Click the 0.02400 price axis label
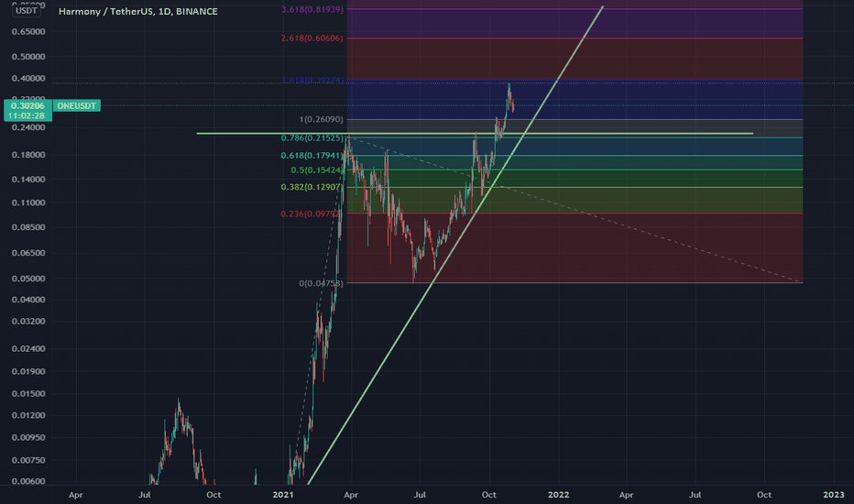This screenshot has height=504, width=854. tap(28, 349)
